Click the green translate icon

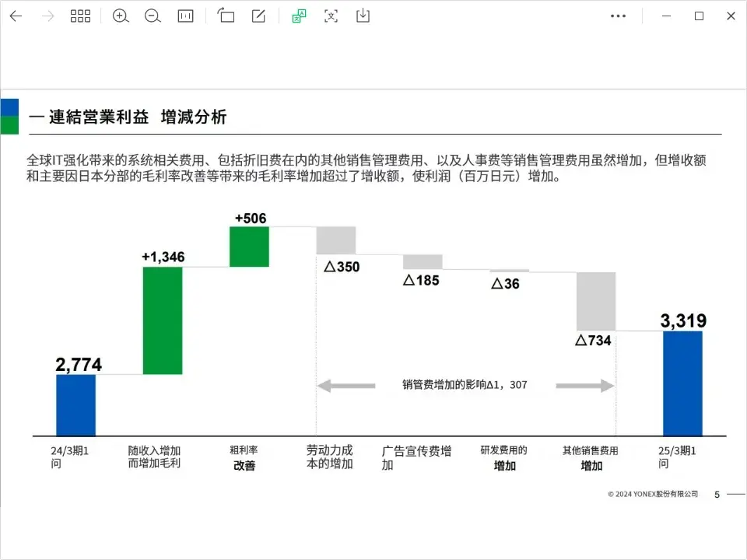(299, 16)
